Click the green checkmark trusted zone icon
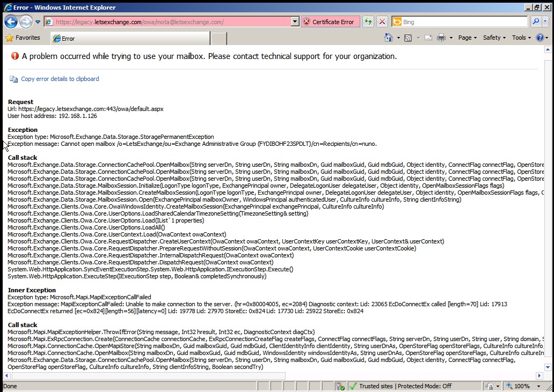The width and height of the screenshot is (554, 392). 353,386
